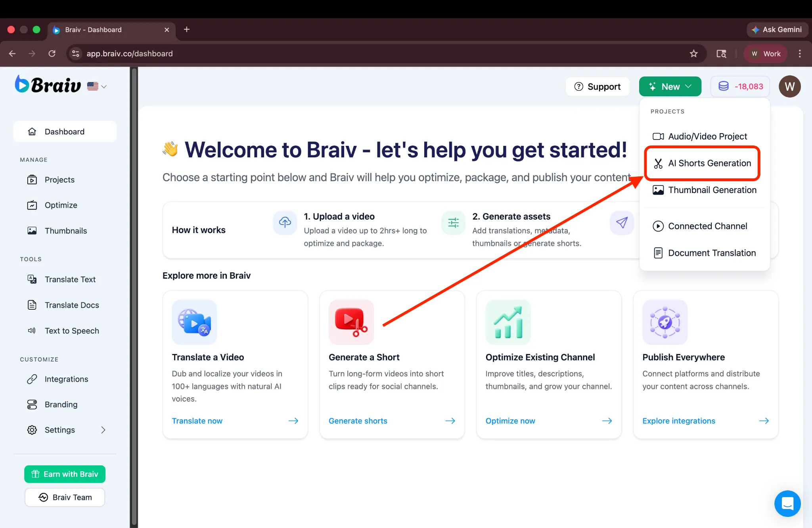Click the paper plane step icon
The width and height of the screenshot is (812, 528).
pyautogui.click(x=622, y=222)
